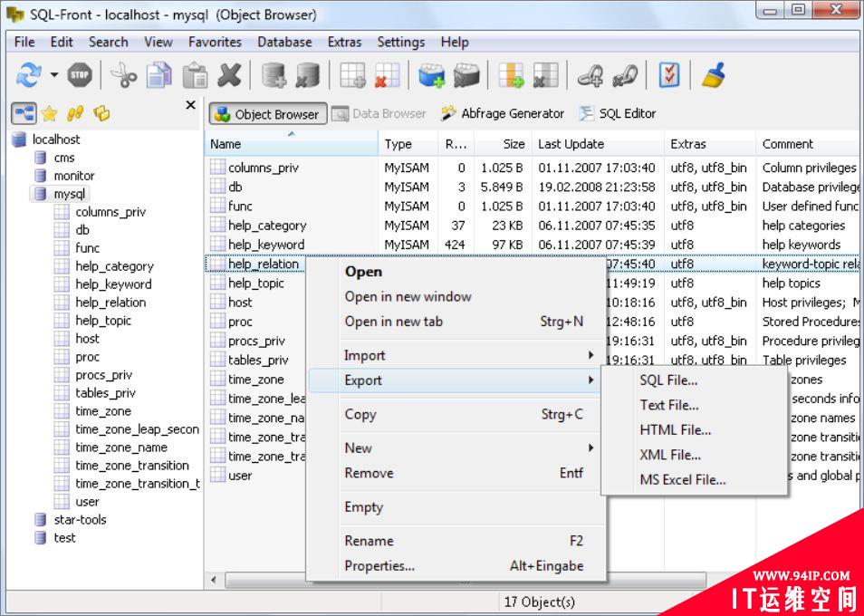This screenshot has height=616, width=864.
Task: Click the chain link icon with x
Action: [625, 75]
